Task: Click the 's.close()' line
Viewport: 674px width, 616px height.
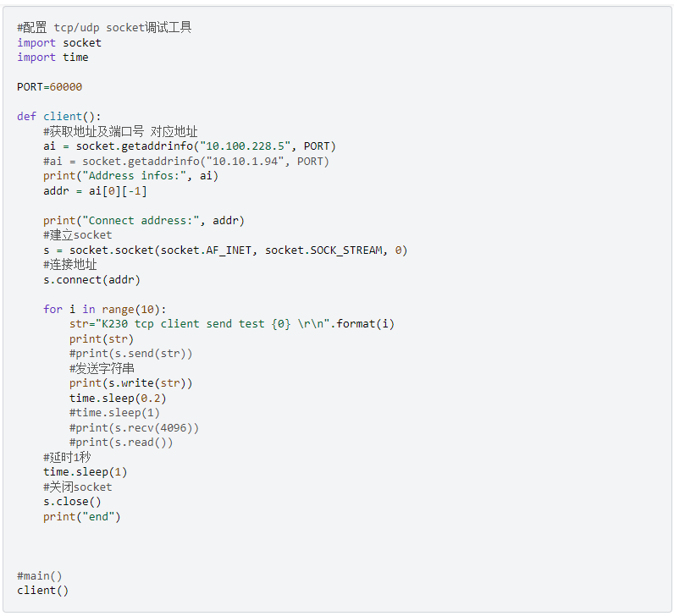Action: click(72, 501)
